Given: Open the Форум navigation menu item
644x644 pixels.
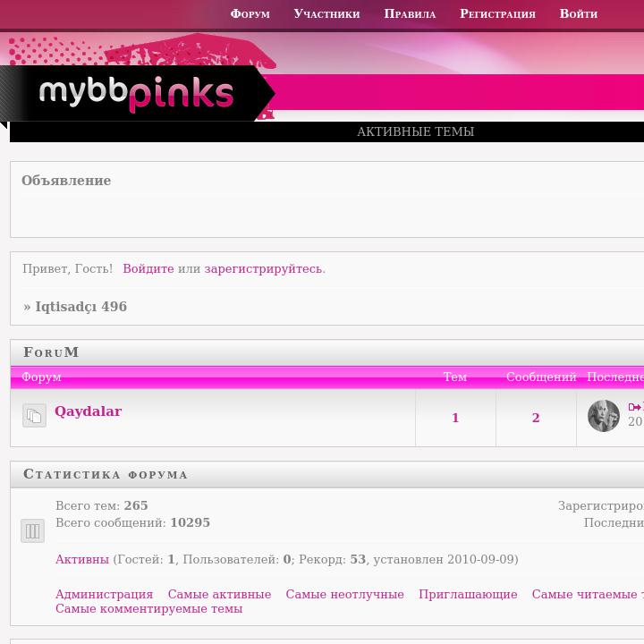Looking at the screenshot, I should point(250,14).
